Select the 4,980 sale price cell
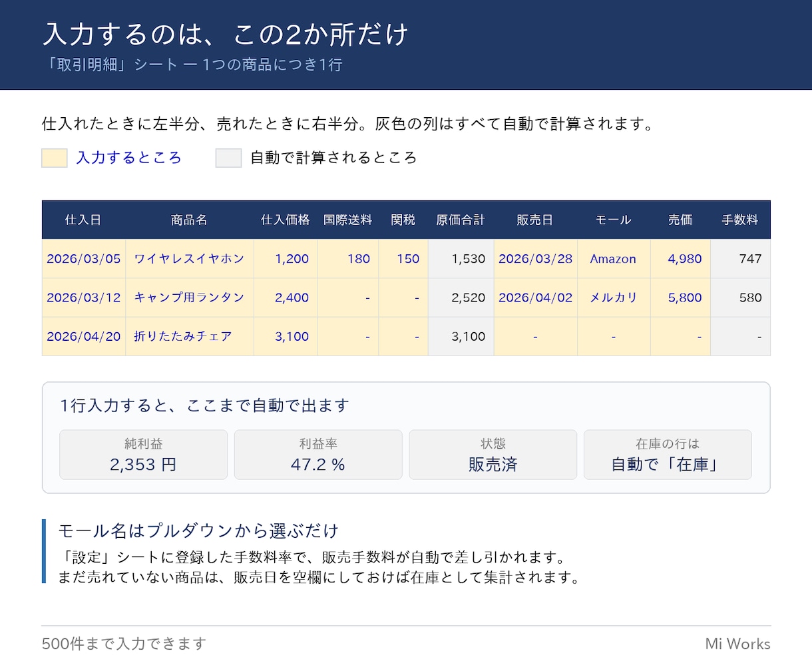The height and width of the screenshot is (671, 812). point(680,259)
